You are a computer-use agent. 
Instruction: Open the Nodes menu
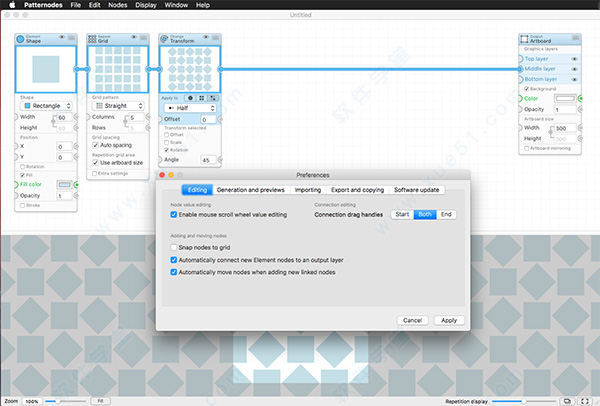pos(117,5)
